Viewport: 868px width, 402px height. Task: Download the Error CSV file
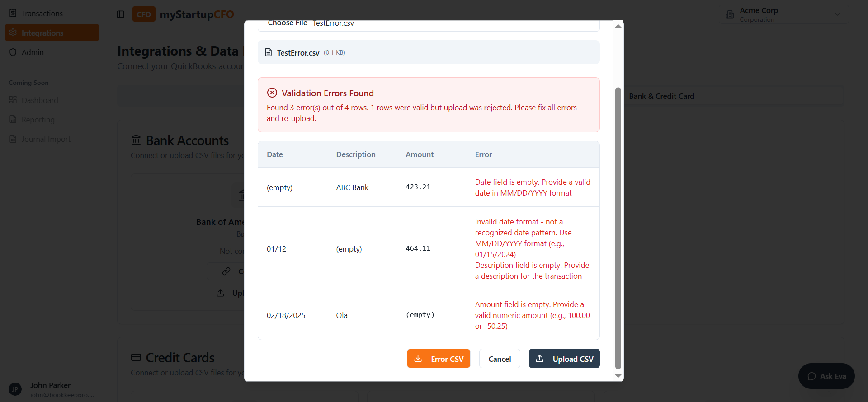click(438, 359)
